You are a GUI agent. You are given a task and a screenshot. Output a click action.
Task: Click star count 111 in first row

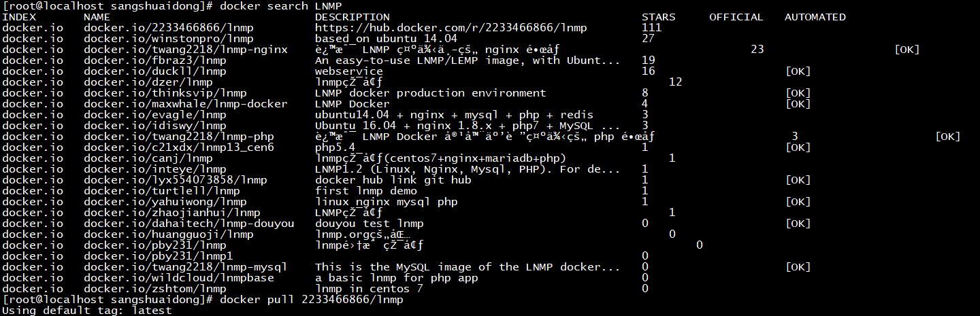coord(652,28)
